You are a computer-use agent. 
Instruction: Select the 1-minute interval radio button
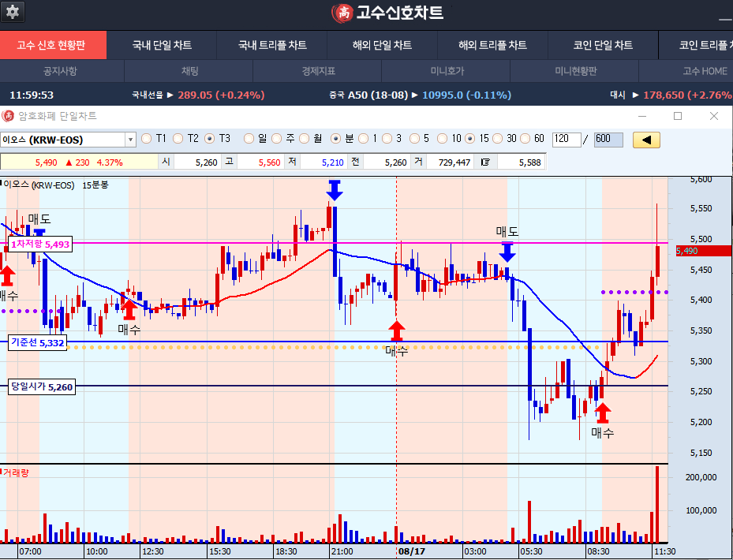[363, 139]
